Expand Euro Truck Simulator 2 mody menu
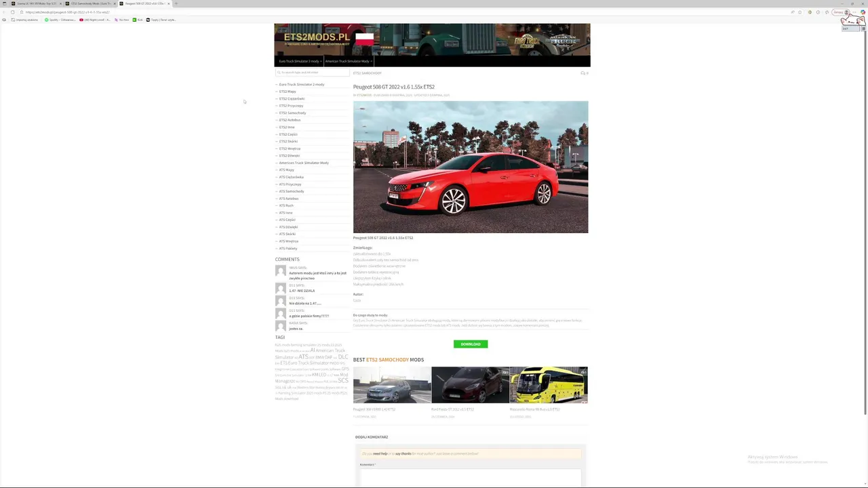This screenshot has height=488, width=868. (x=299, y=61)
